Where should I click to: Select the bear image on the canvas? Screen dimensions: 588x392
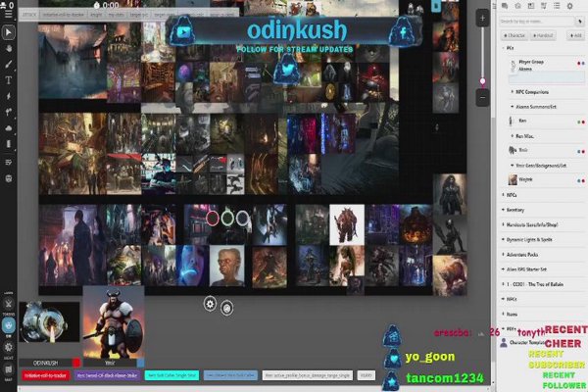coord(450,275)
